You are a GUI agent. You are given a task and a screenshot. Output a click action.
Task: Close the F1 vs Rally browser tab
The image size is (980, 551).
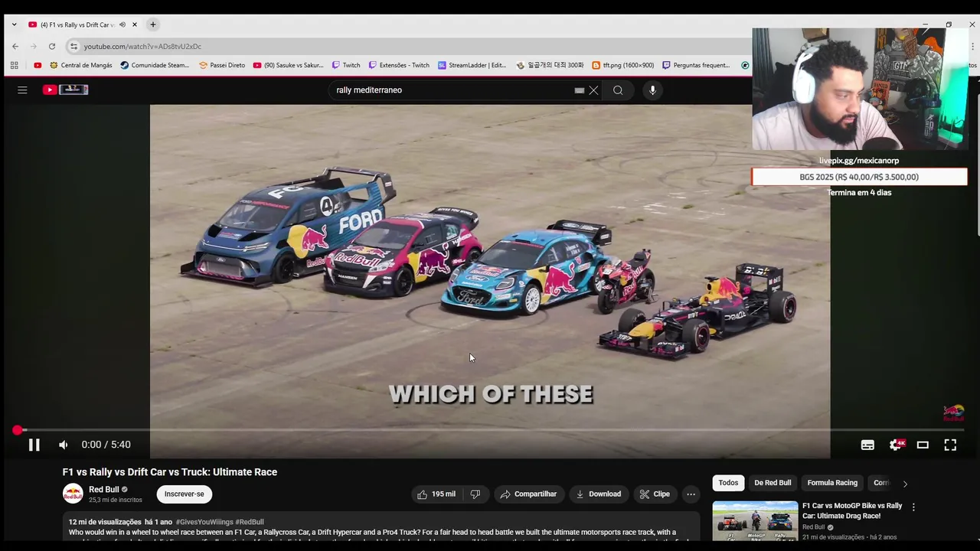pyautogui.click(x=135, y=24)
